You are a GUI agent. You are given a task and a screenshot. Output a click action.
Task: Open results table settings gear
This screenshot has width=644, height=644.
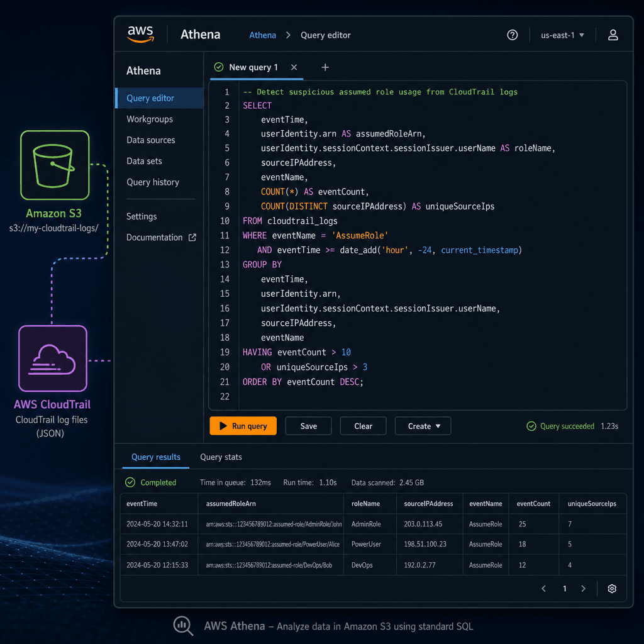click(611, 589)
